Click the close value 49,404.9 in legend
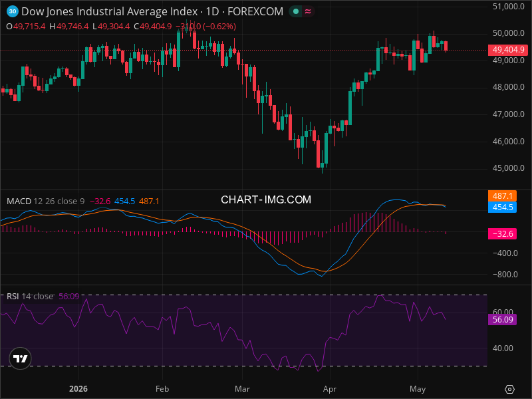The width and height of the screenshot is (532, 399). click(x=156, y=27)
